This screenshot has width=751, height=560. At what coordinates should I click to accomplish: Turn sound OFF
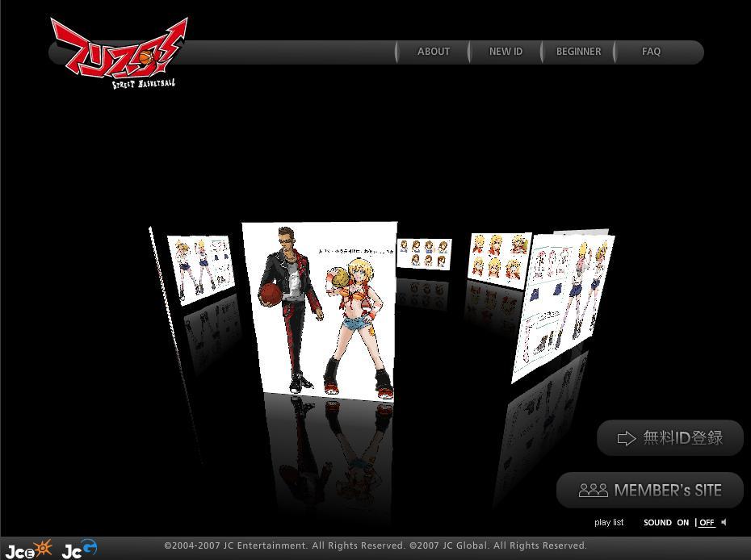pos(707,523)
